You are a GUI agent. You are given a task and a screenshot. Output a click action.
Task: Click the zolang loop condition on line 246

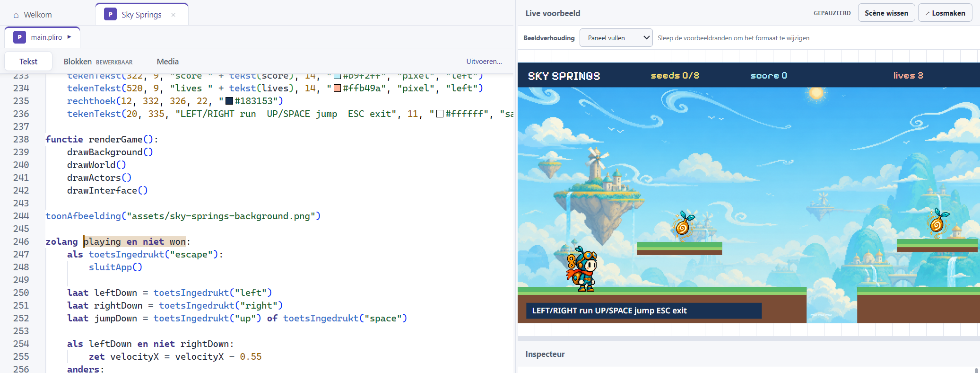pyautogui.click(x=135, y=241)
